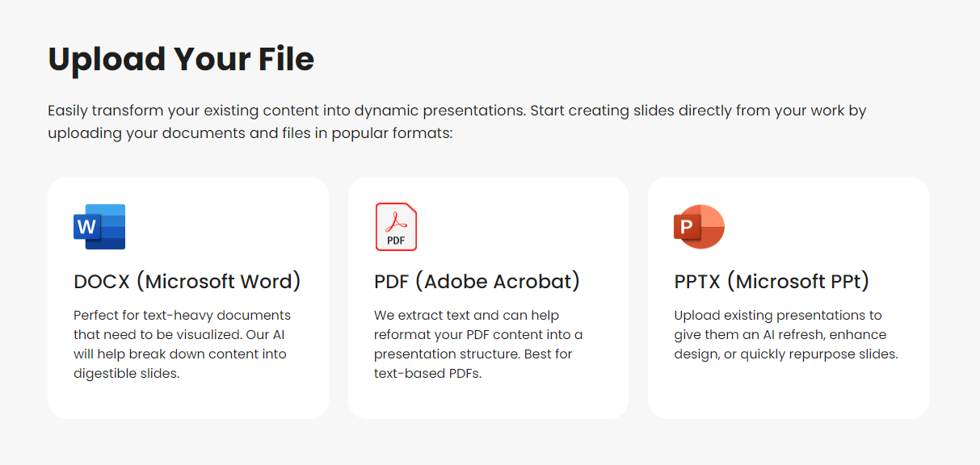This screenshot has width=980, height=465.
Task: Click the Upload Your File title
Action: coord(181,58)
